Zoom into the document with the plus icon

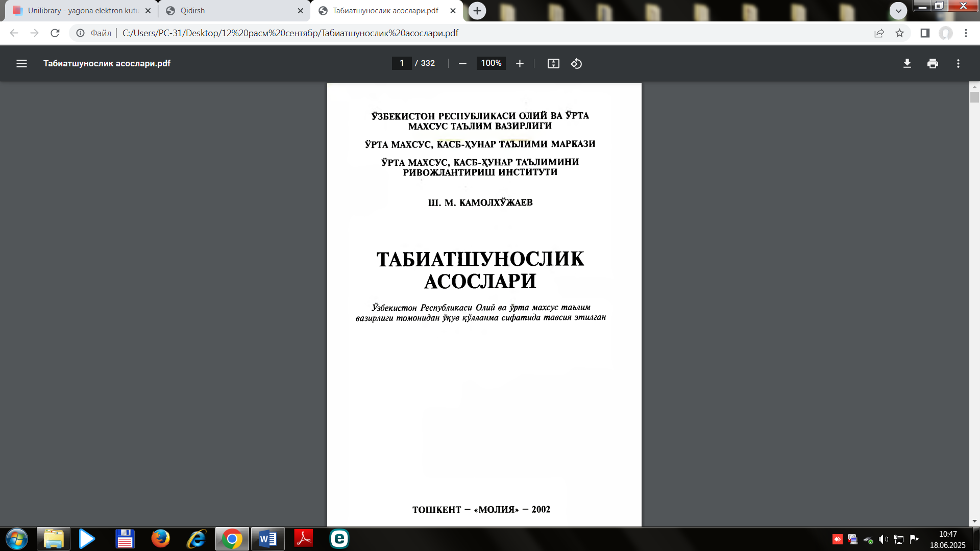(x=520, y=63)
